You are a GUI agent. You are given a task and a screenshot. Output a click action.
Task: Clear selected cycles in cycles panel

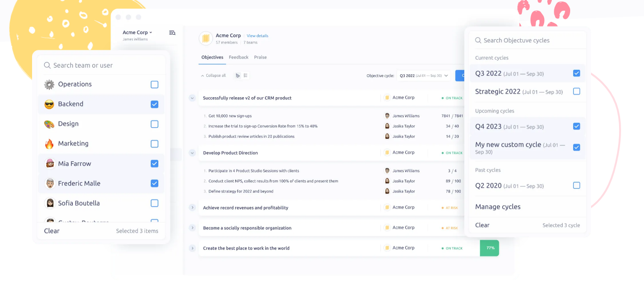click(482, 225)
